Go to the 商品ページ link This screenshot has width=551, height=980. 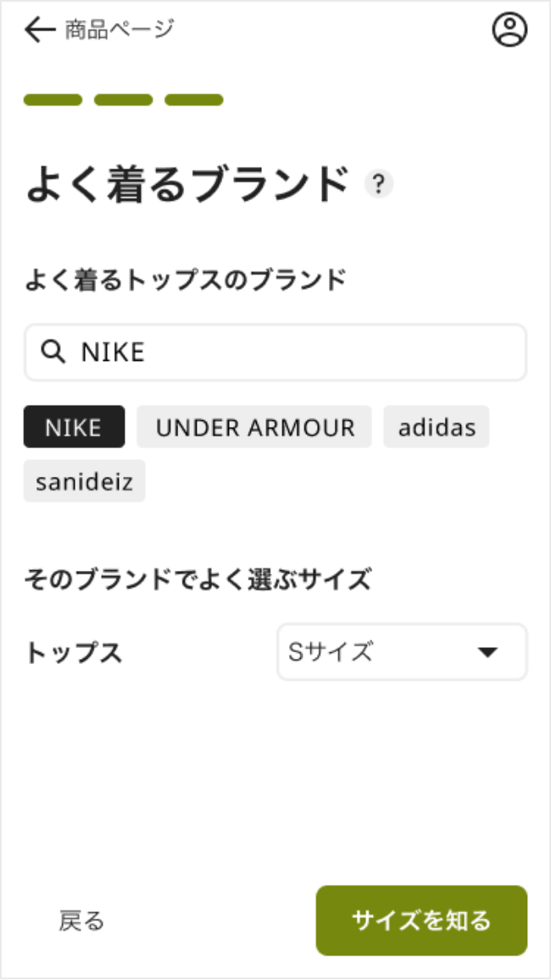119,30
